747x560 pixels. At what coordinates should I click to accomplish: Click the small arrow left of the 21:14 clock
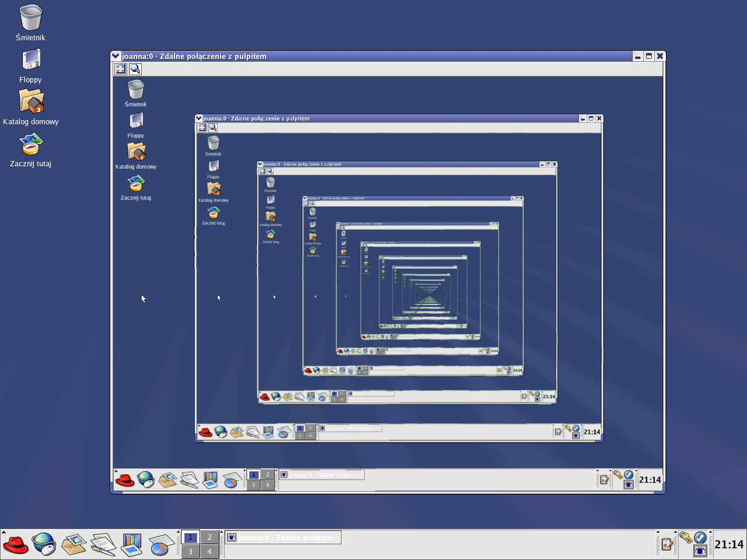click(710, 533)
